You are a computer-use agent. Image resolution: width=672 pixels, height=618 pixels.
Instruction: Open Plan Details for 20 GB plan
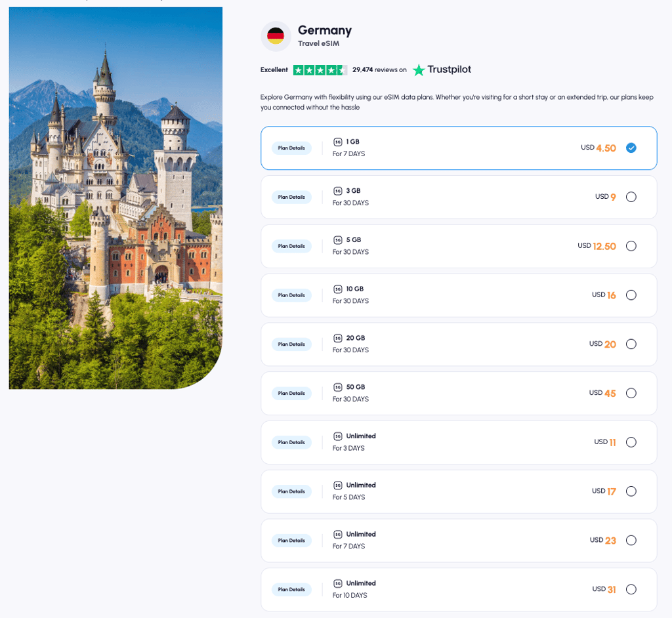pyautogui.click(x=291, y=344)
